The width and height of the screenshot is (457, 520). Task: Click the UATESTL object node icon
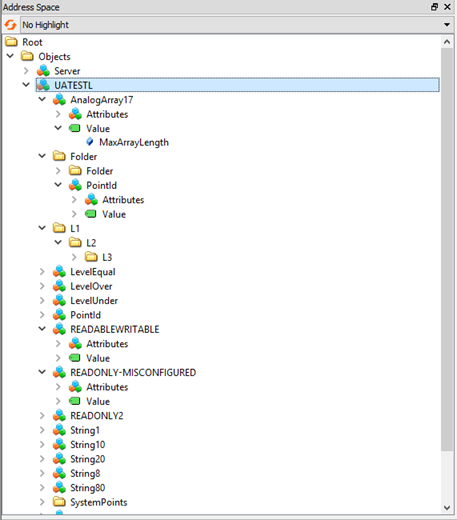[43, 85]
